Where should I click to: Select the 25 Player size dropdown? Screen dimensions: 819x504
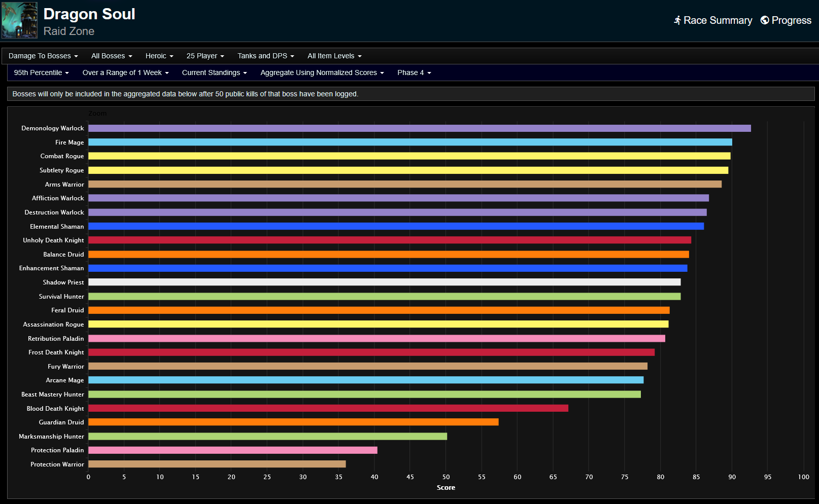[205, 56]
